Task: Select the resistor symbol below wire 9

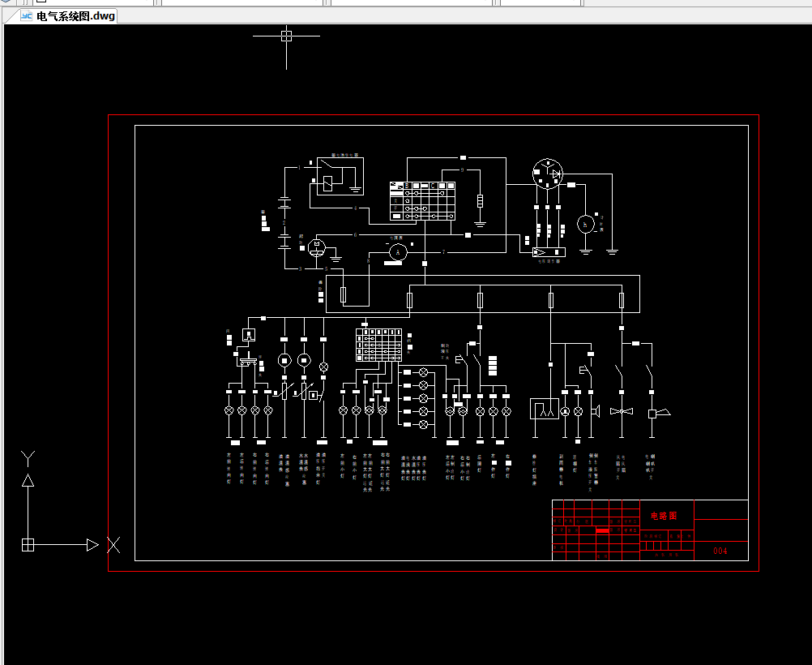Action: (480, 200)
